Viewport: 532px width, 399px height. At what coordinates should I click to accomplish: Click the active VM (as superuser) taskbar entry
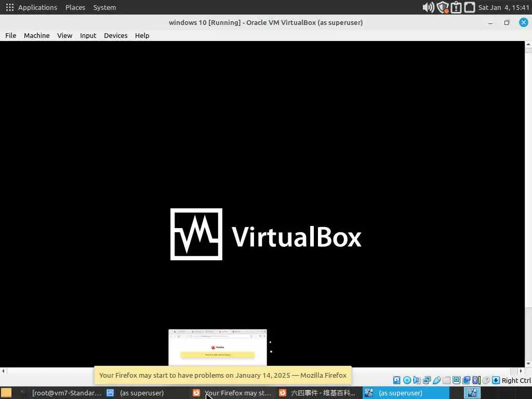coord(406,393)
